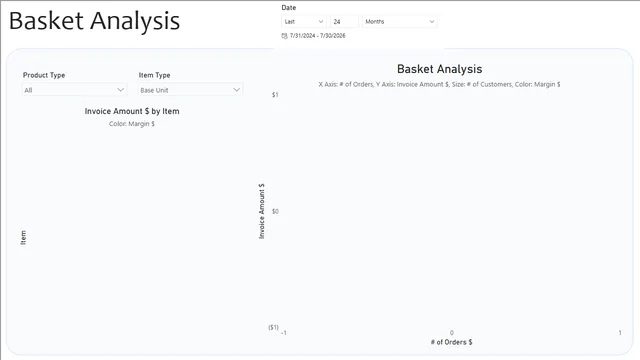The image size is (640, 360).
Task: Select the 'Invoice Amount $ by Item' chart title
Action: (132, 111)
